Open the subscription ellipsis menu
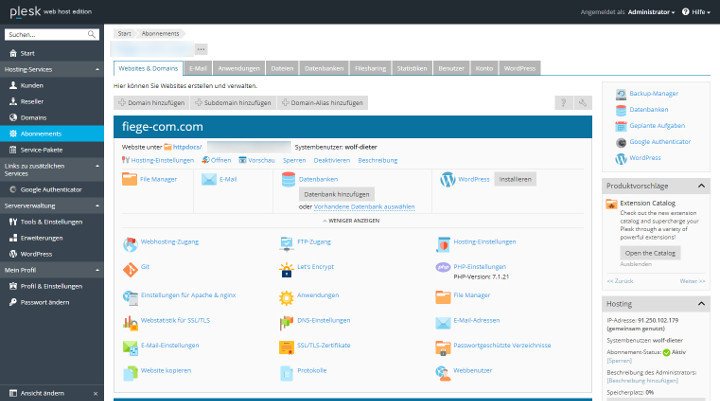This screenshot has width=720, height=401. (x=201, y=49)
